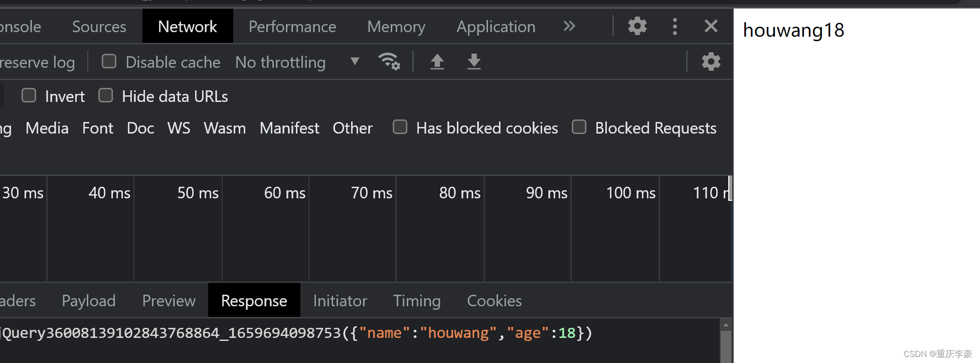Click the scrollbar up arrow in response pane
Image resolution: width=980 pixels, height=363 pixels.
726,325
